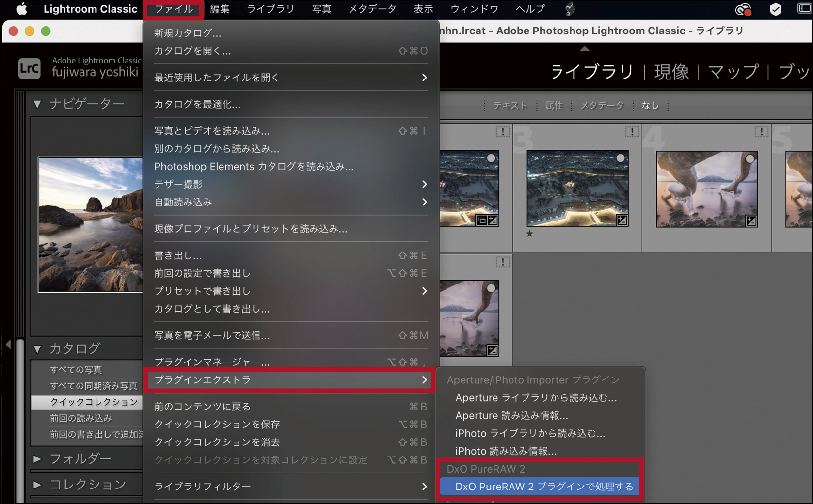Click the develop adjustment badge on thumbnail 3
Screen dimensions: 813x504
pyautogui.click(x=622, y=220)
